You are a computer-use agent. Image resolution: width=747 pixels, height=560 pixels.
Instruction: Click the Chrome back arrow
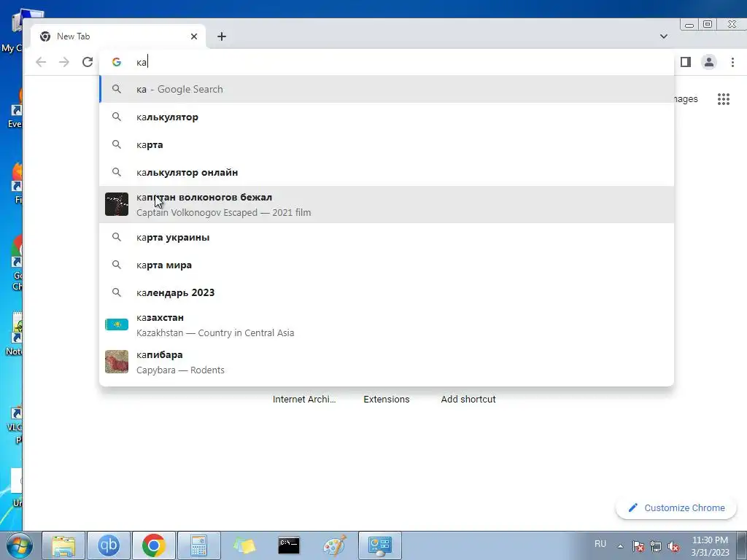click(x=41, y=62)
